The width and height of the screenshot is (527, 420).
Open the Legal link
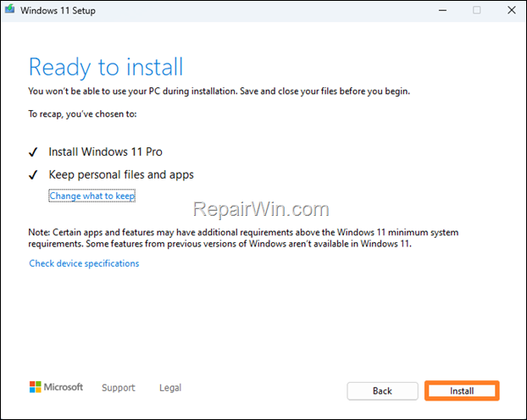170,388
